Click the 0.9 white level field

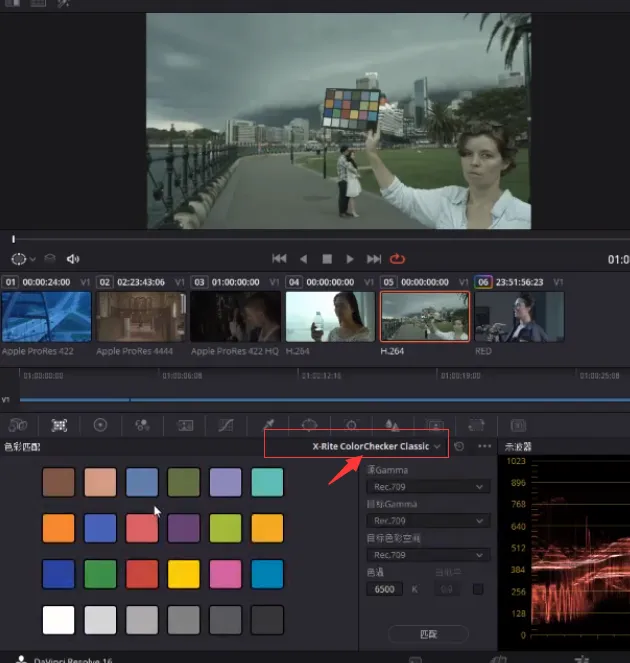point(447,589)
